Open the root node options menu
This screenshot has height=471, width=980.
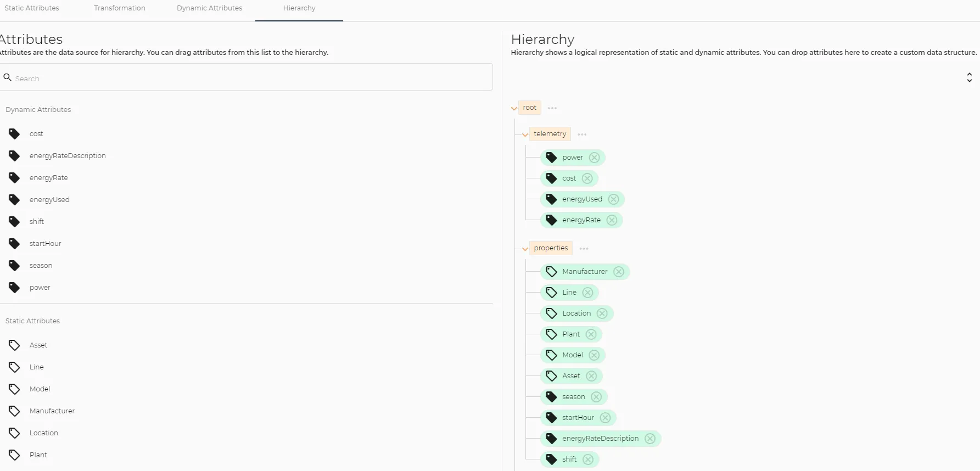pos(552,108)
